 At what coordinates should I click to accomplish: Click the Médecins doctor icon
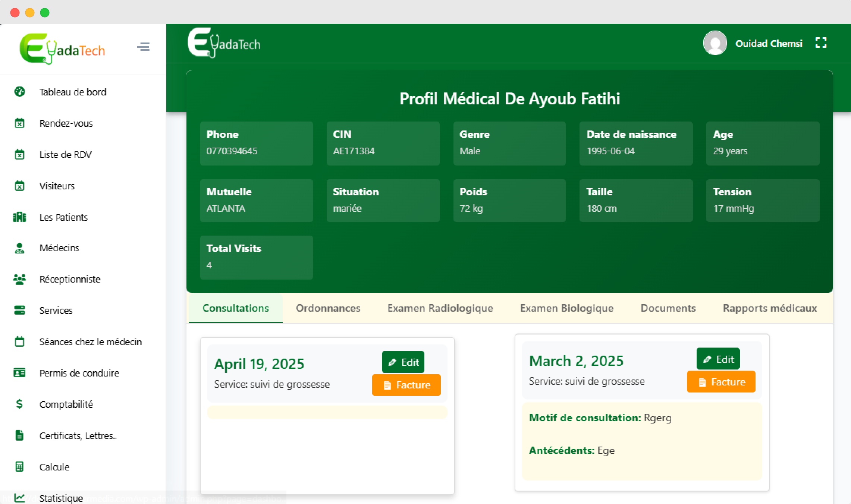[19, 248]
